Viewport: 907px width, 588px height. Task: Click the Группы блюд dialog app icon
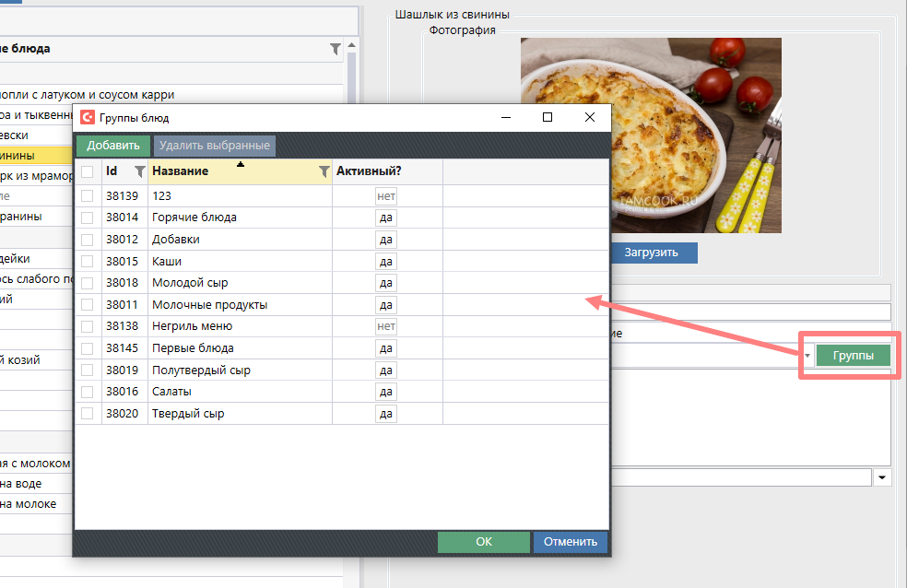pyautogui.click(x=88, y=118)
